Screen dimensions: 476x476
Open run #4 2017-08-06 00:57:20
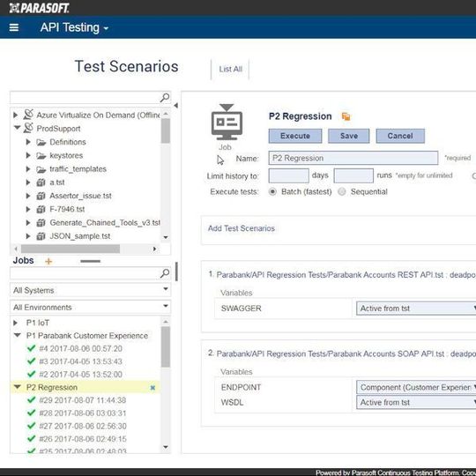click(x=80, y=348)
